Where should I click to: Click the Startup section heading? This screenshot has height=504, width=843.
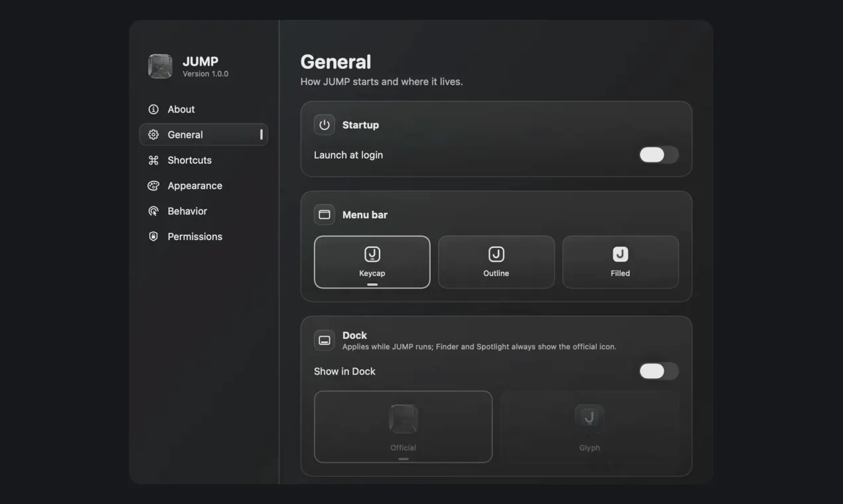click(361, 125)
